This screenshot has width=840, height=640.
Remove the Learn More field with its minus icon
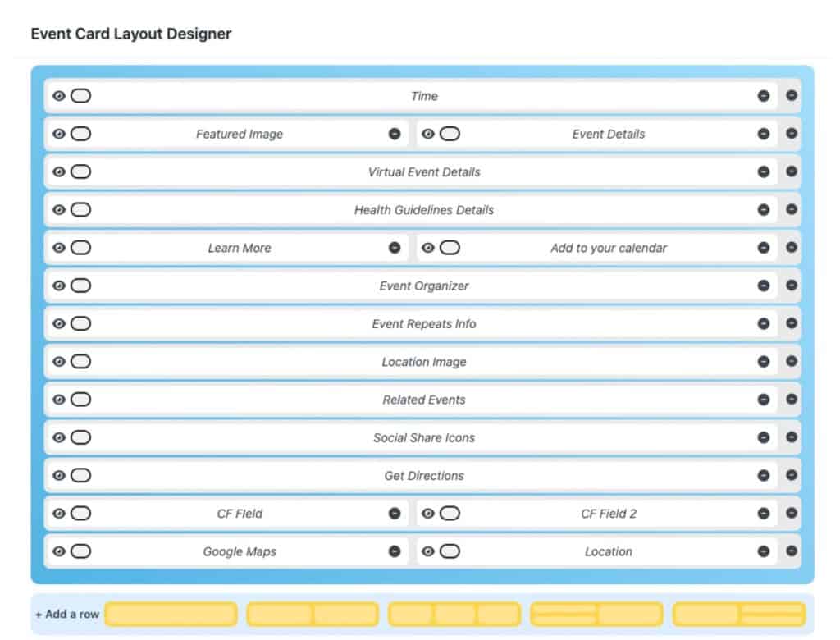(395, 248)
